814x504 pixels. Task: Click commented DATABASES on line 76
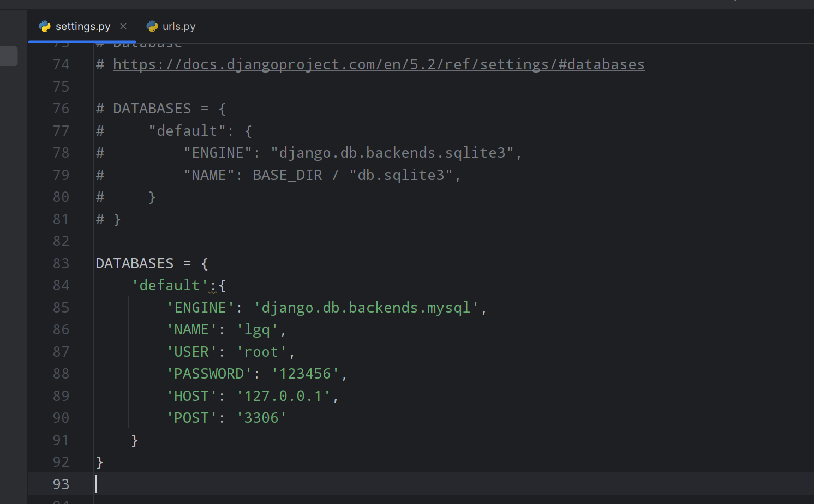pyautogui.click(x=152, y=109)
